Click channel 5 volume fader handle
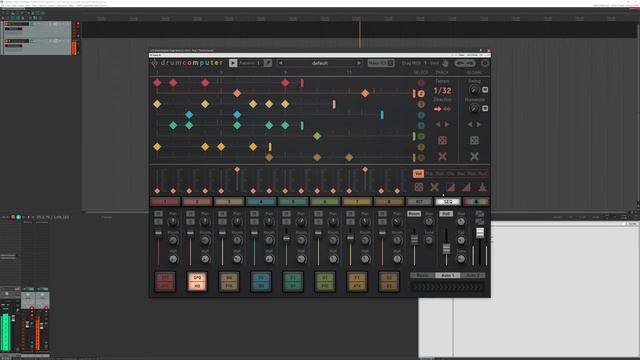This screenshot has width=640, height=360. click(286, 238)
